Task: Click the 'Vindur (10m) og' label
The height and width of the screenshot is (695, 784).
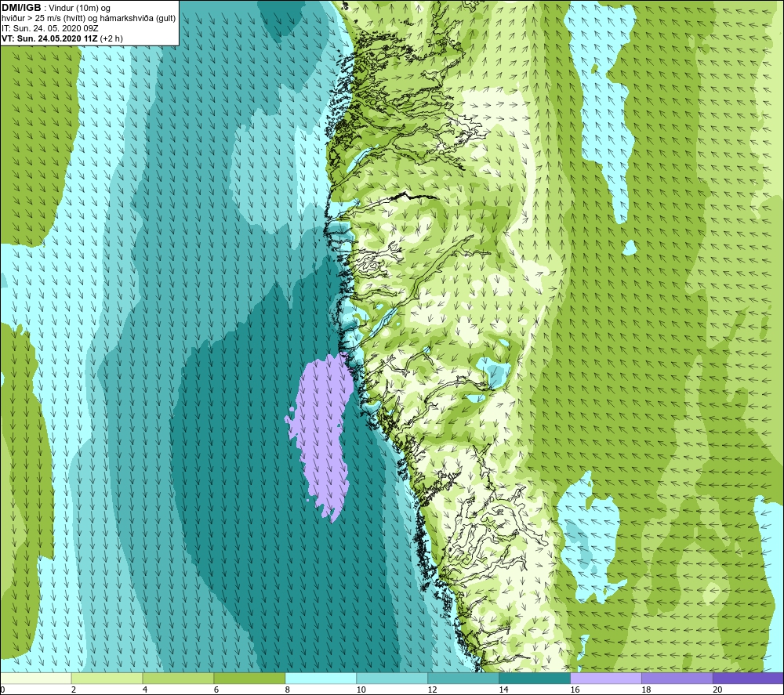Action: pyautogui.click(x=79, y=9)
